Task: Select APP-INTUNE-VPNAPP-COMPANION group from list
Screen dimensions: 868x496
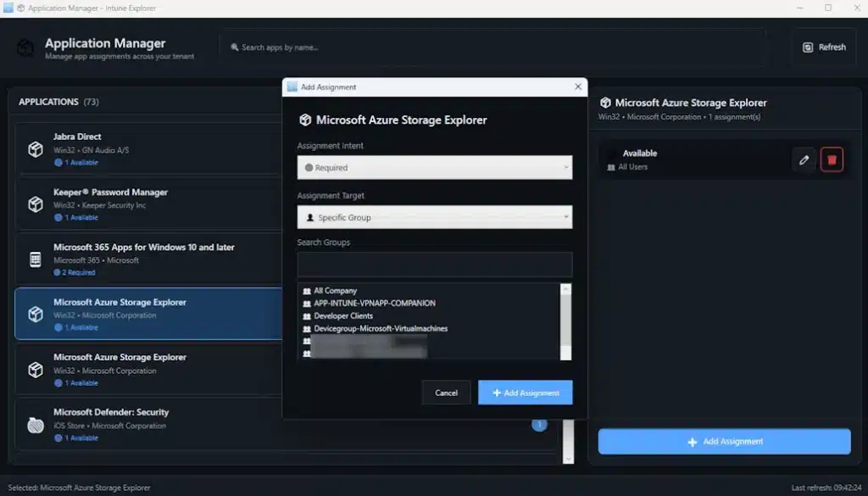Action: 374,304
